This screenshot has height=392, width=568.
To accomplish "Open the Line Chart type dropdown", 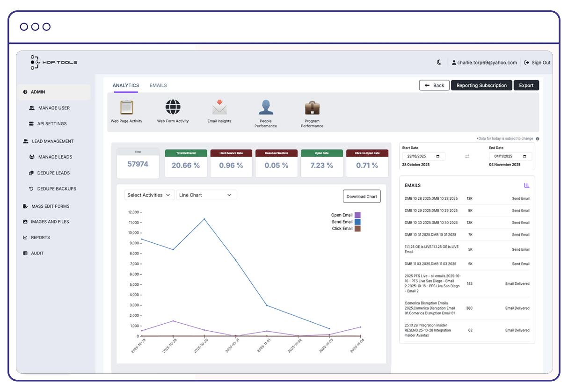I will (206, 195).
